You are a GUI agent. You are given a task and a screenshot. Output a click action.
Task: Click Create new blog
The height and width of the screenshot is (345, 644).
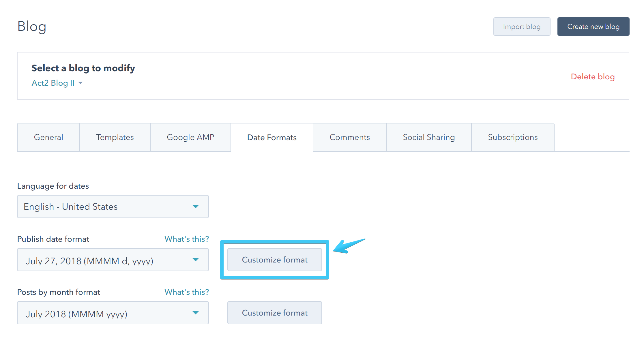pyautogui.click(x=593, y=26)
